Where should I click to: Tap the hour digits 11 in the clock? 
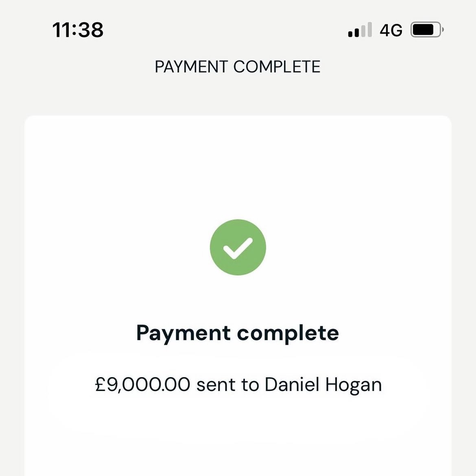click(61, 30)
